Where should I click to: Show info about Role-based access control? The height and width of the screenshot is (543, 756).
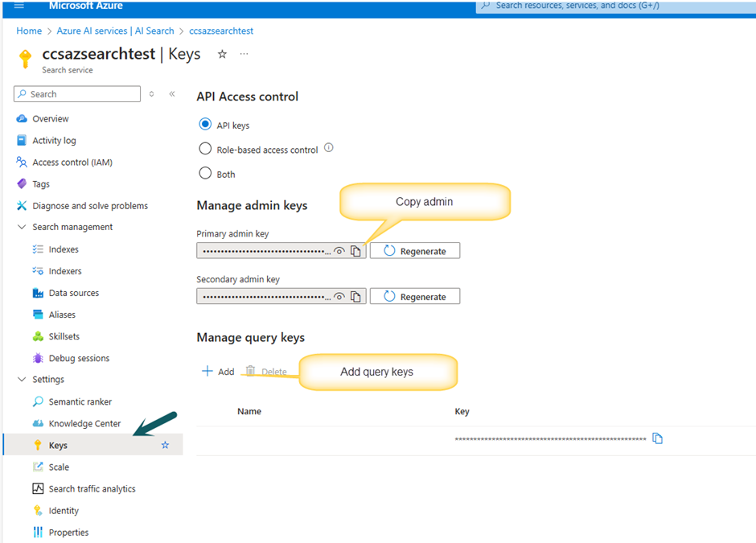(x=329, y=147)
